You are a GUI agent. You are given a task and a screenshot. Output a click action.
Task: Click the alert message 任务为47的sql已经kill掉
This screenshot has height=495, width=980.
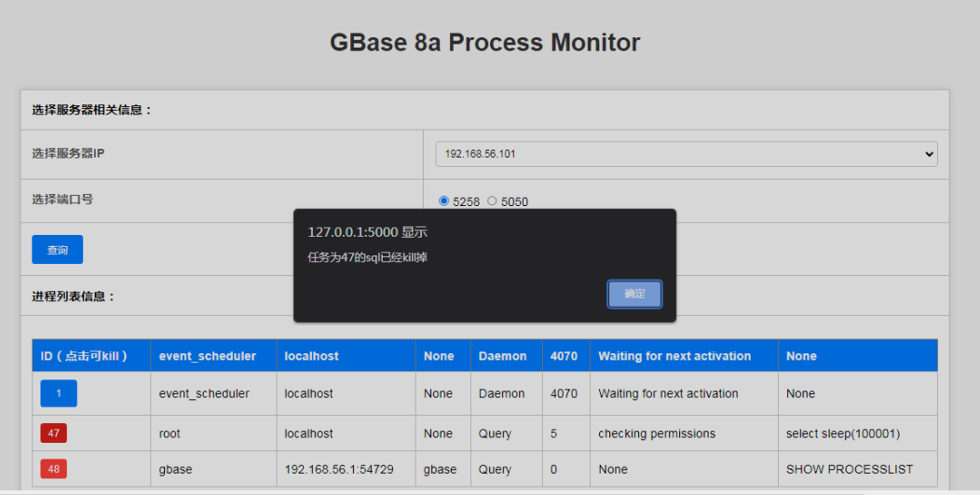coord(367,257)
